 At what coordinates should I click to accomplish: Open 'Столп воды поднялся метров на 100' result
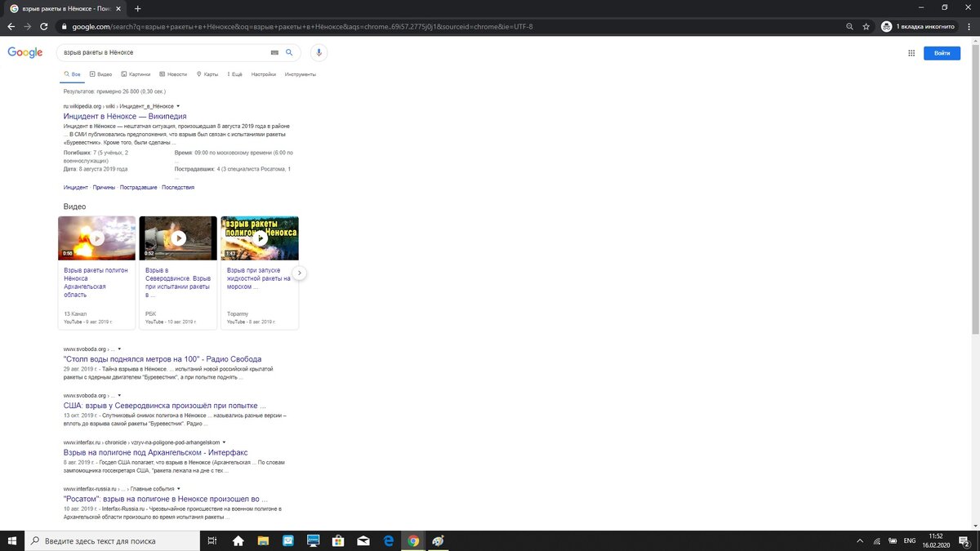[x=163, y=358]
